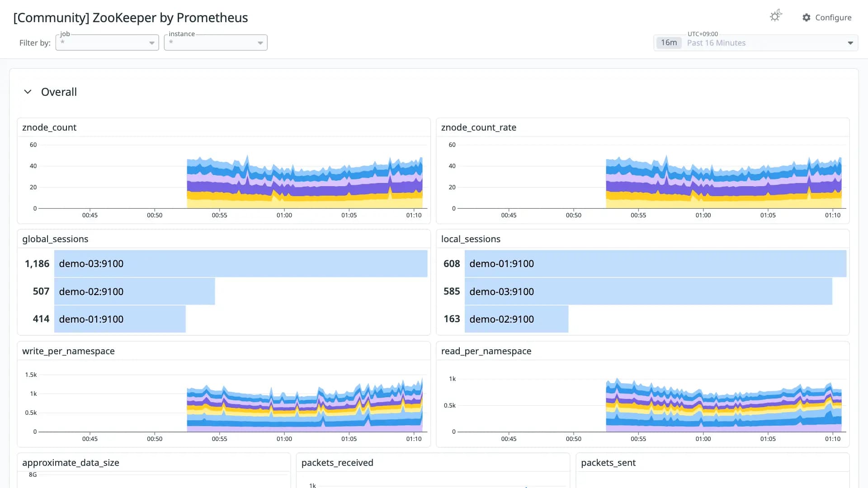Open the instance filter dropdown
Screen dimensions: 868x488
click(x=216, y=42)
